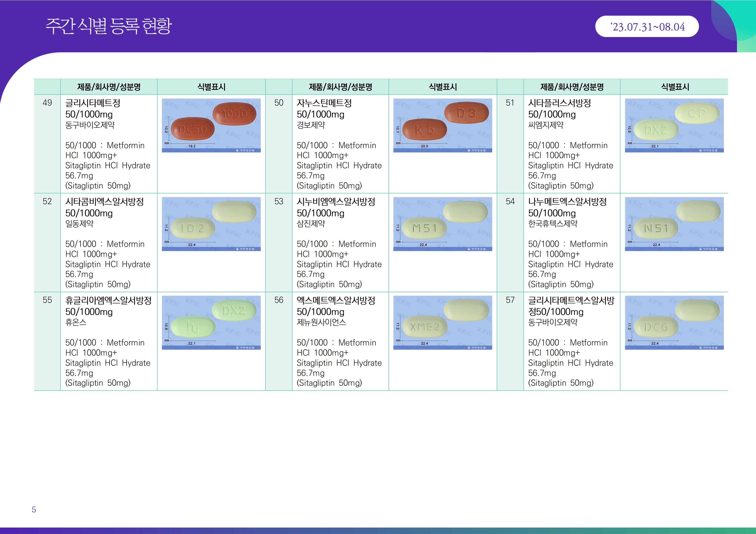The image size is (756, 534).
Task: Click the DC6 pill image for 글리시타메트엑스알서방정
Action: point(674,322)
